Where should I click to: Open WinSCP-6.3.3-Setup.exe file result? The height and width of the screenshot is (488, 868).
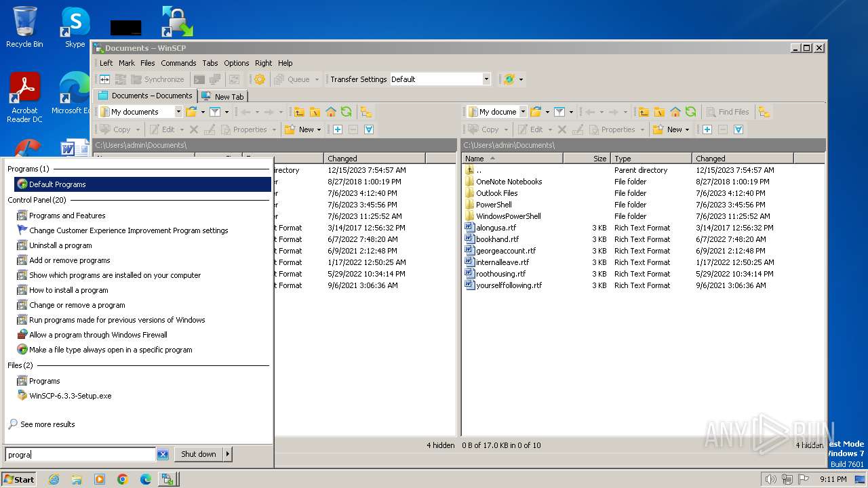click(70, 396)
